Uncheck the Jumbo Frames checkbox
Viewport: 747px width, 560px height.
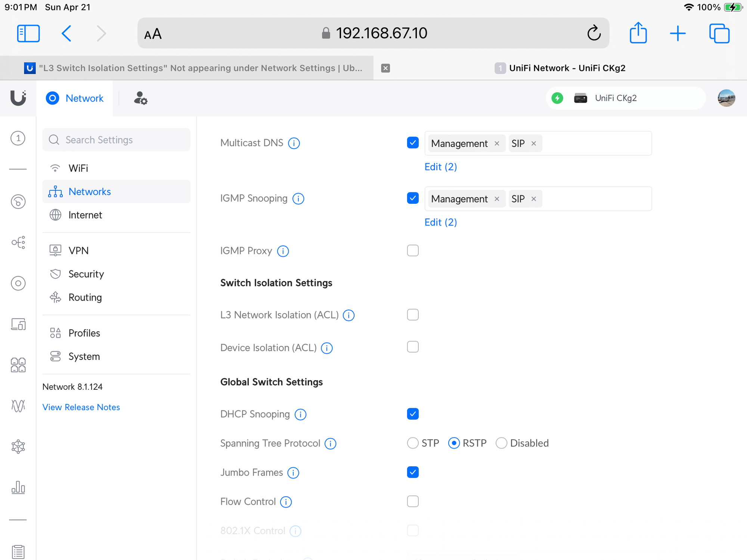pyautogui.click(x=413, y=472)
